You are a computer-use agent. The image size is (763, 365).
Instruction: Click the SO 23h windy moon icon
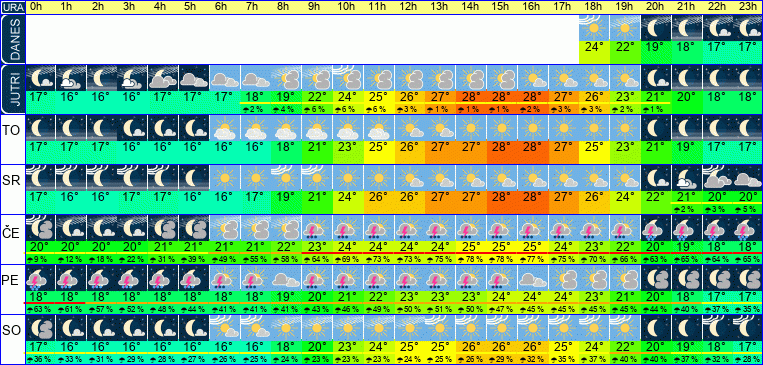(748, 327)
